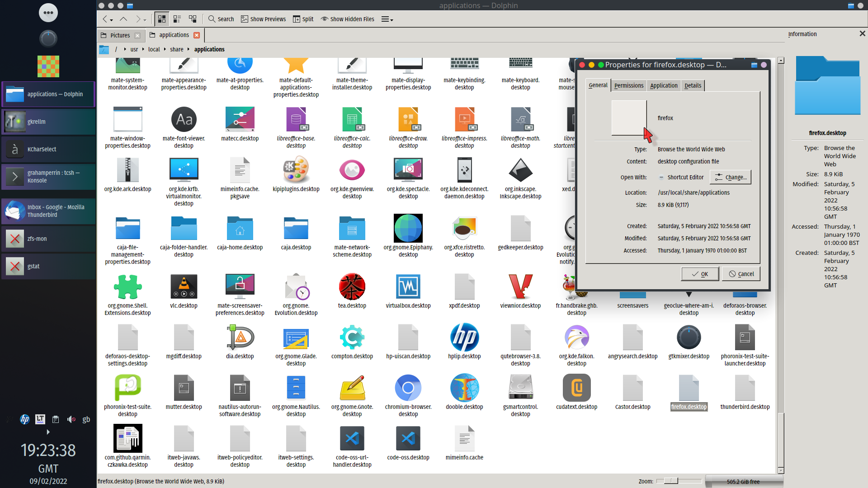Click the Change... button
The width and height of the screenshot is (868, 488).
click(731, 178)
